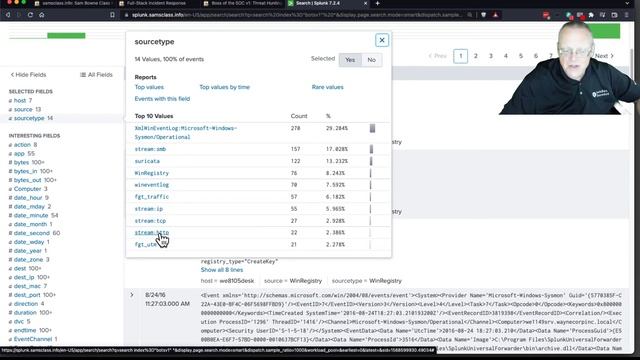This screenshot has height=360, width=640.
Task: Open the browser extensions puzzle icon
Action: [591, 15]
